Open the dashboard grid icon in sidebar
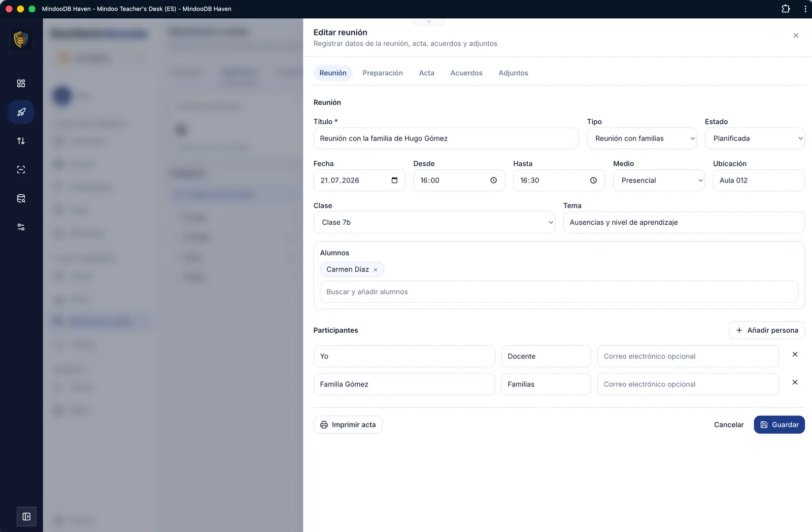This screenshot has width=812, height=532. [x=21, y=83]
